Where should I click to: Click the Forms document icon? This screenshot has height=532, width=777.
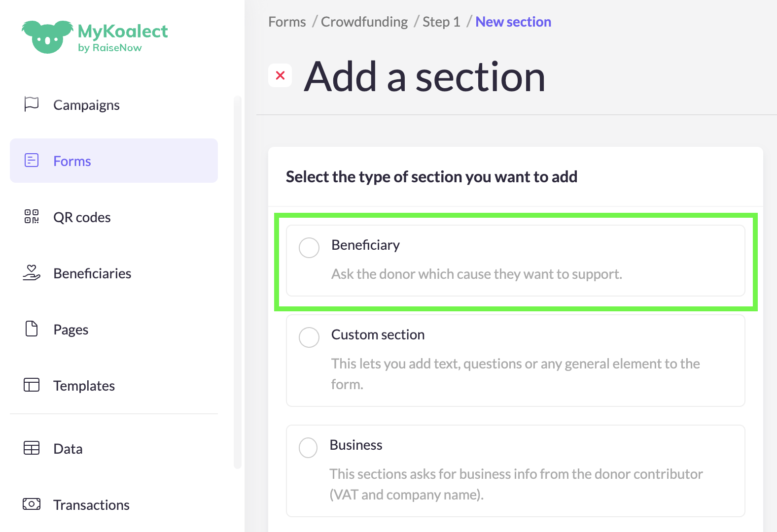coord(32,161)
